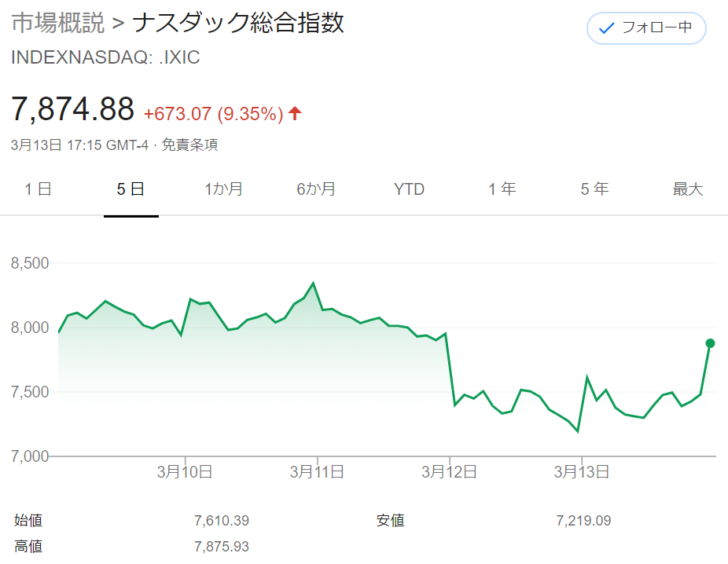Click the green endpoint dot on chart
Screen dimensions: 728x564
[x=710, y=343]
